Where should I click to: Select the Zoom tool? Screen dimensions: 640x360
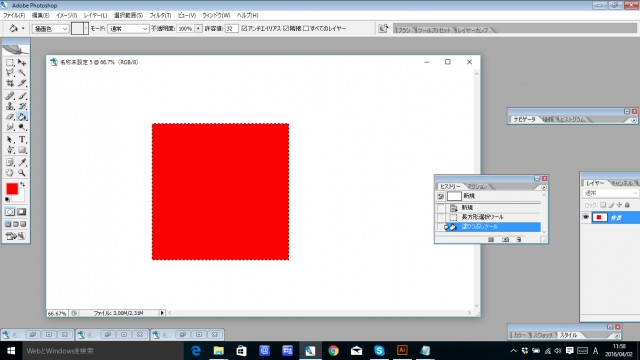tap(22, 173)
